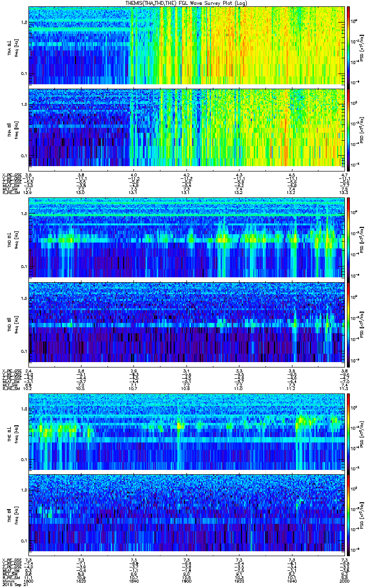Click the X_RE_GSE row label under THD panels
The width and height of the screenshot is (368, 588).
tap(11, 370)
